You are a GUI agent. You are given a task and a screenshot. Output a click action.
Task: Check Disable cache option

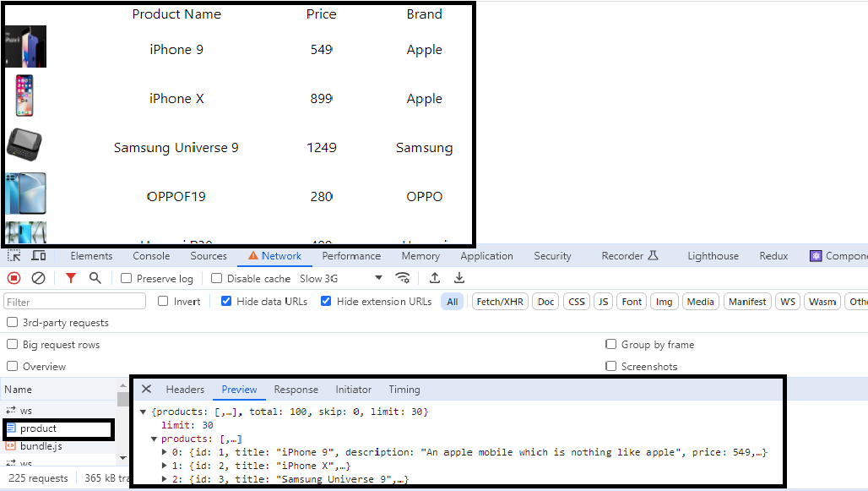tap(216, 278)
